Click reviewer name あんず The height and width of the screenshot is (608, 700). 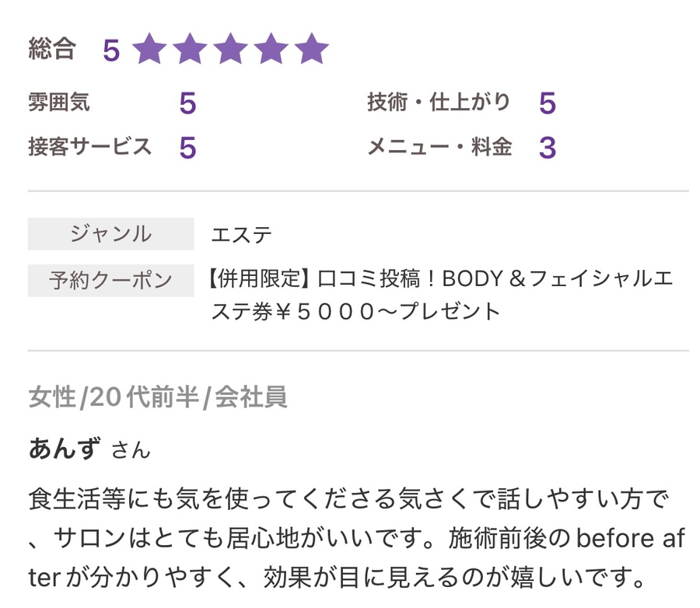pos(65,449)
